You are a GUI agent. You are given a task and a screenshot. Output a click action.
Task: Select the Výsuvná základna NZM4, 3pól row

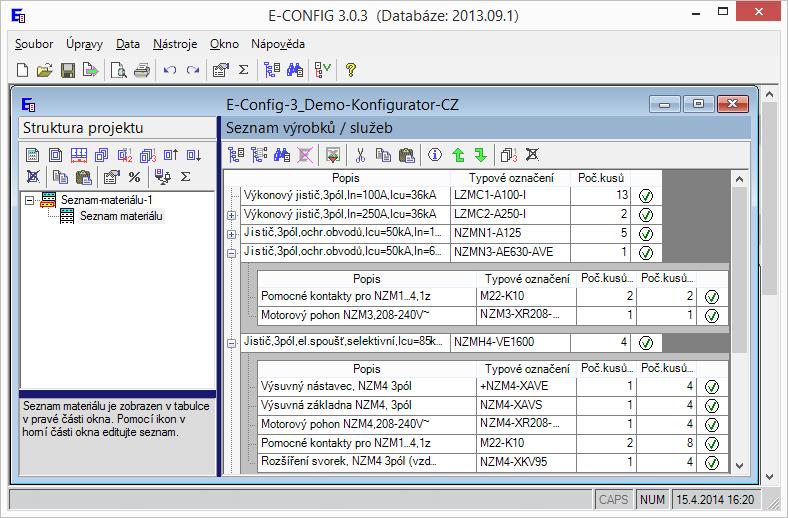493,405
